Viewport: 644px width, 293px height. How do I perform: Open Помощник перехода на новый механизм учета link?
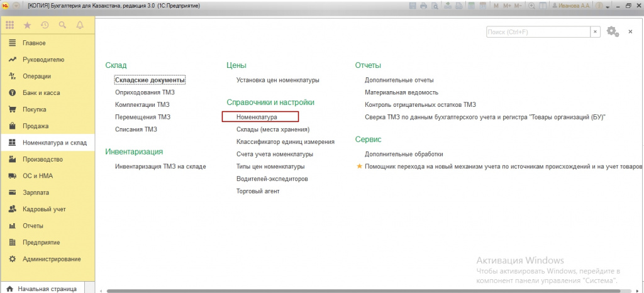[x=503, y=167]
